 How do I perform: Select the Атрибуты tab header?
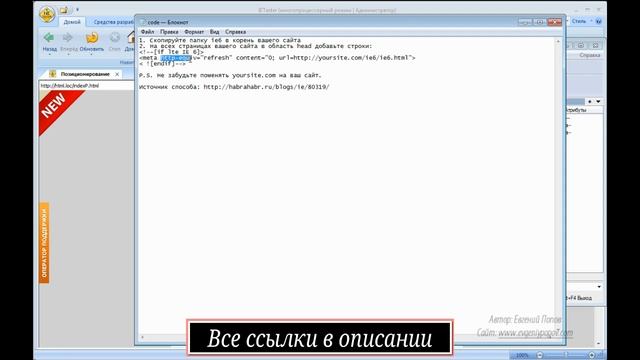[x=576, y=110]
